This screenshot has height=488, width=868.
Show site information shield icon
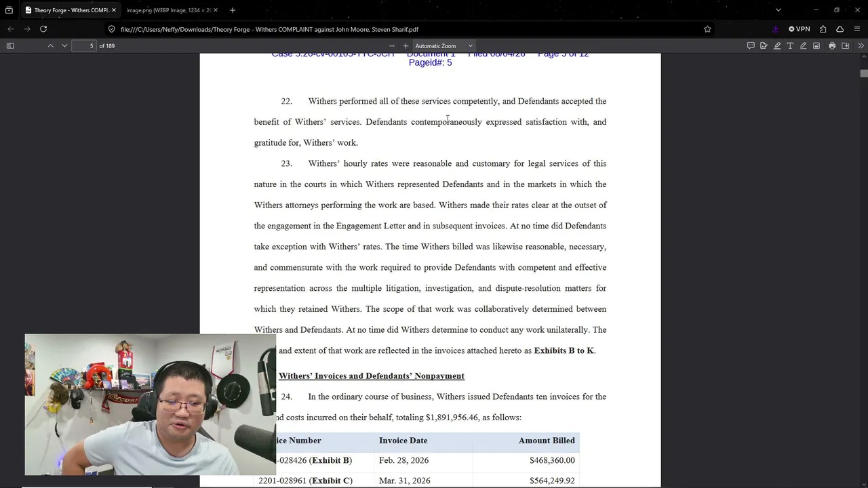[112, 29]
